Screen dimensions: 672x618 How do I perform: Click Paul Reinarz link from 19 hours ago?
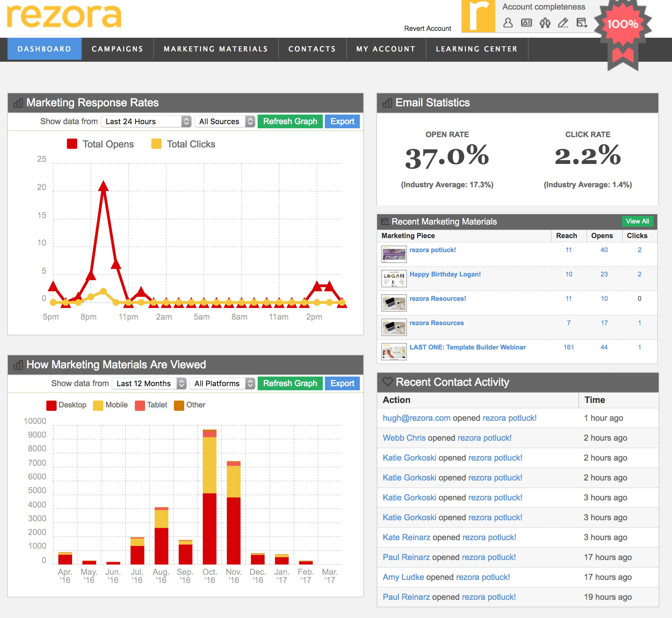click(x=406, y=597)
